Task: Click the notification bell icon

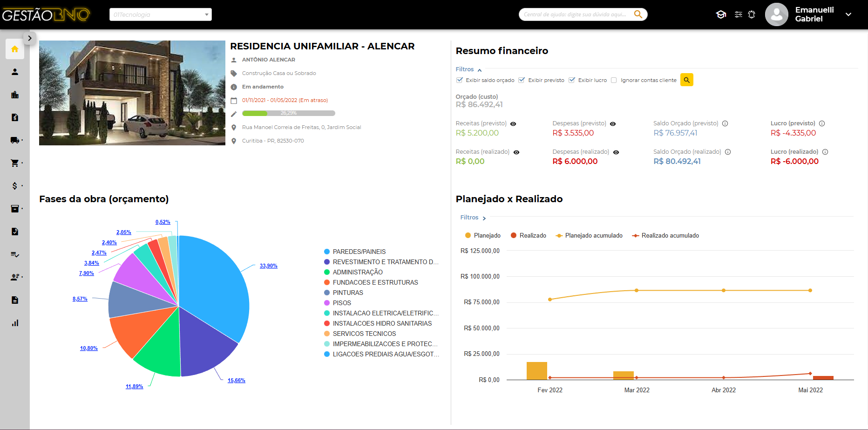Action: [x=752, y=14]
